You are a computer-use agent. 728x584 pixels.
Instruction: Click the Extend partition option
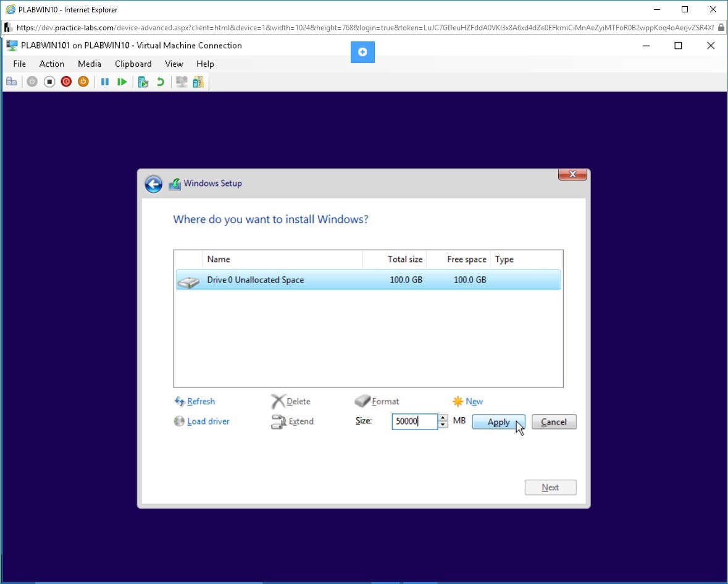point(293,421)
